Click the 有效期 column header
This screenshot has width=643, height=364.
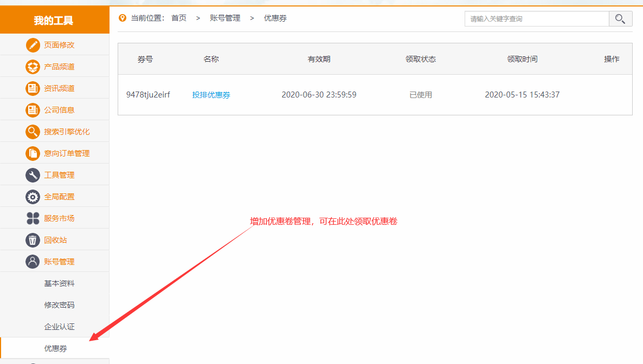[x=319, y=59]
